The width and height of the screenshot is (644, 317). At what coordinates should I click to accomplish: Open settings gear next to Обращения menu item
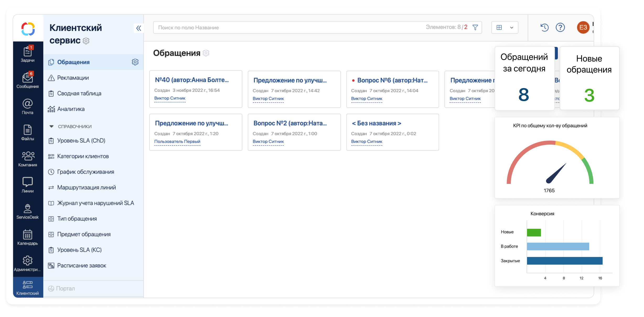135,62
